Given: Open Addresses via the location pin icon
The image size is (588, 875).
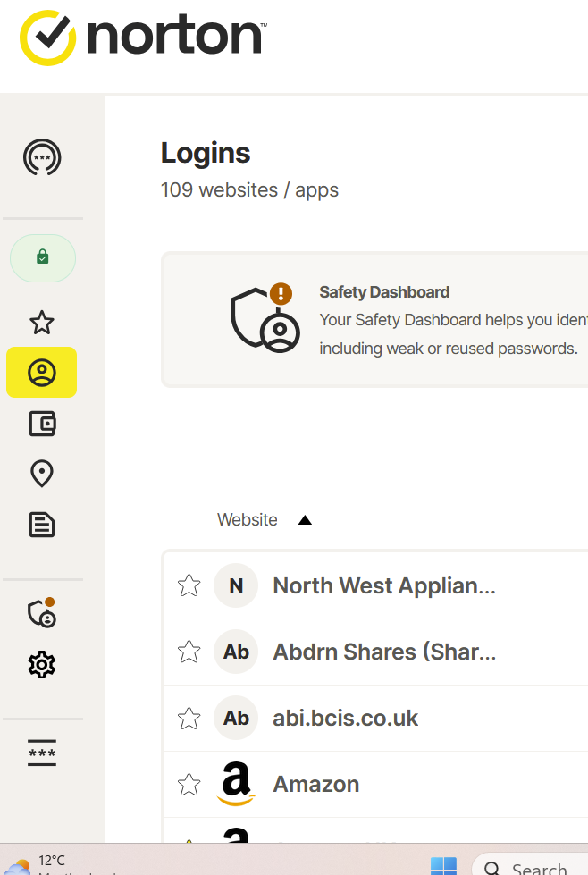Looking at the screenshot, I should tap(42, 474).
